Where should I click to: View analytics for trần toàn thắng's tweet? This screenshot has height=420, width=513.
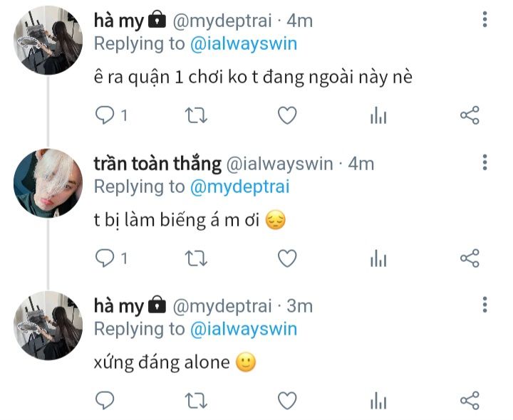[378, 258]
